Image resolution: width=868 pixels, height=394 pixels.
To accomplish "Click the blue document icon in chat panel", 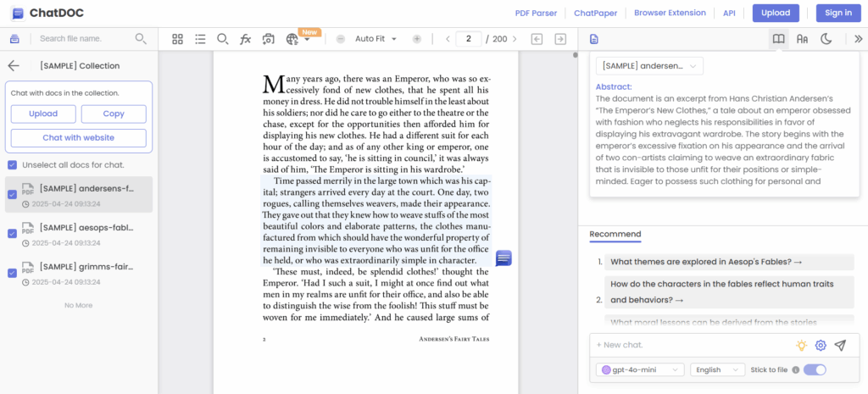I will coord(594,39).
